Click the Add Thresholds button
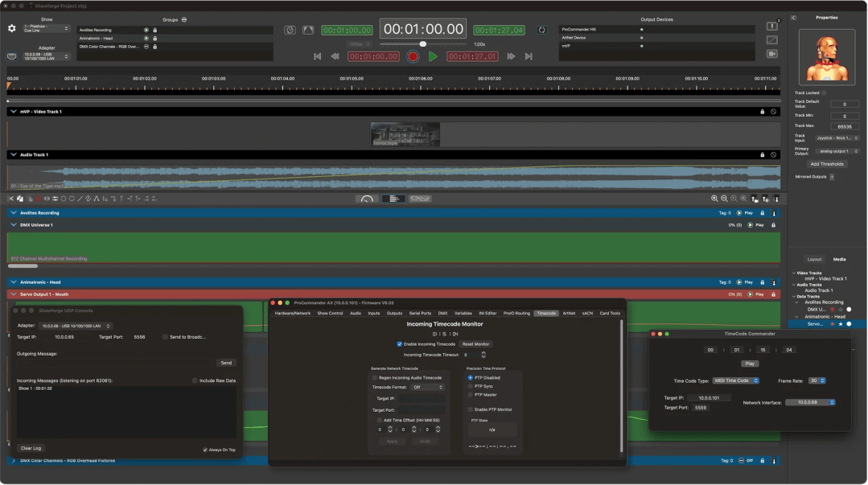 pyautogui.click(x=827, y=164)
